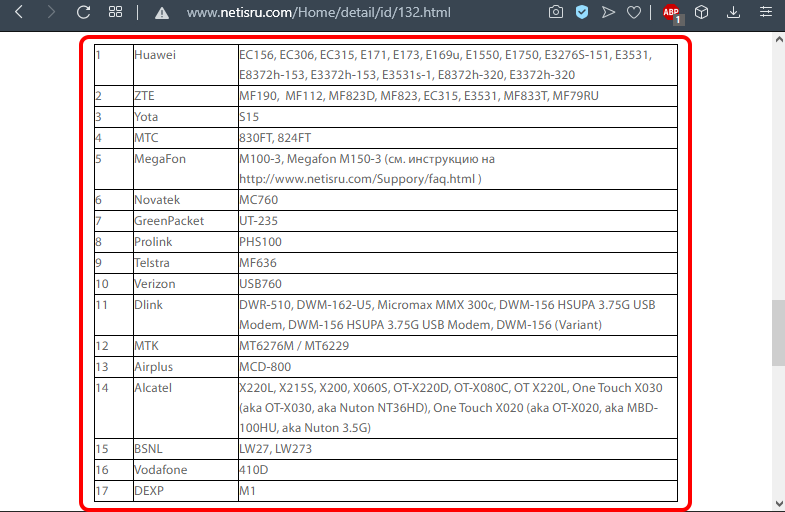Select the M1 model cell
This screenshot has width=785, height=512.
pyautogui.click(x=458, y=491)
